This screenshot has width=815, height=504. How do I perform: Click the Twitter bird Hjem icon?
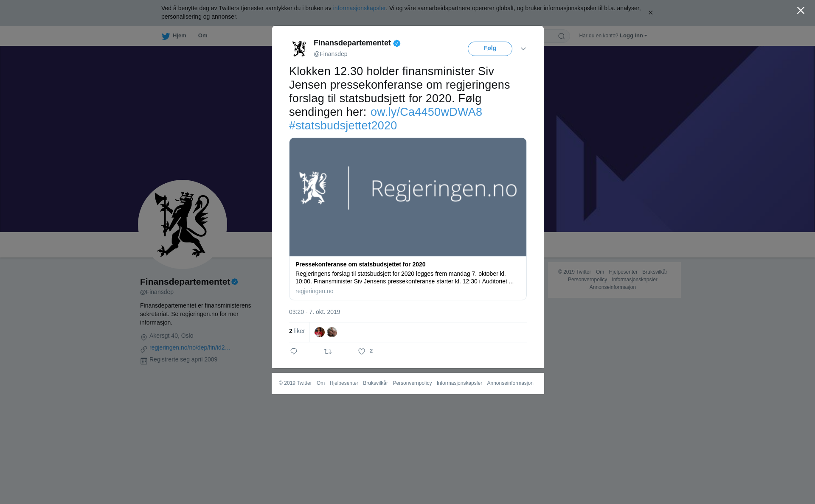tap(166, 36)
